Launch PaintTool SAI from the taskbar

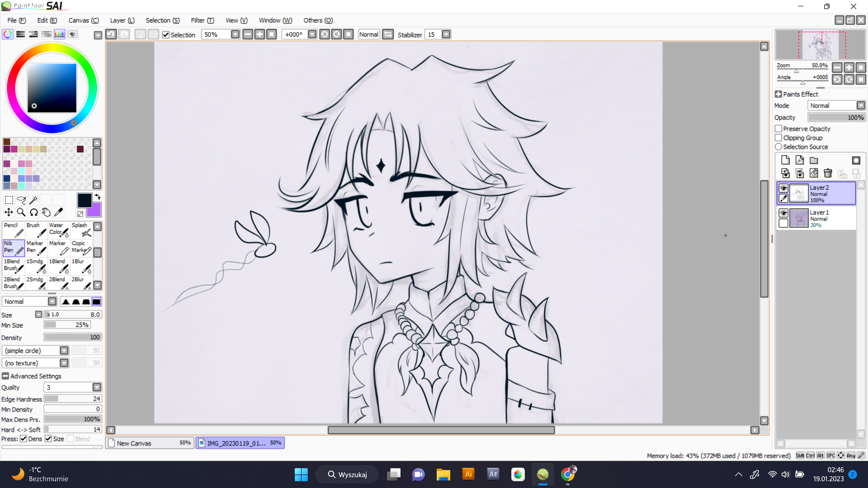[542, 474]
